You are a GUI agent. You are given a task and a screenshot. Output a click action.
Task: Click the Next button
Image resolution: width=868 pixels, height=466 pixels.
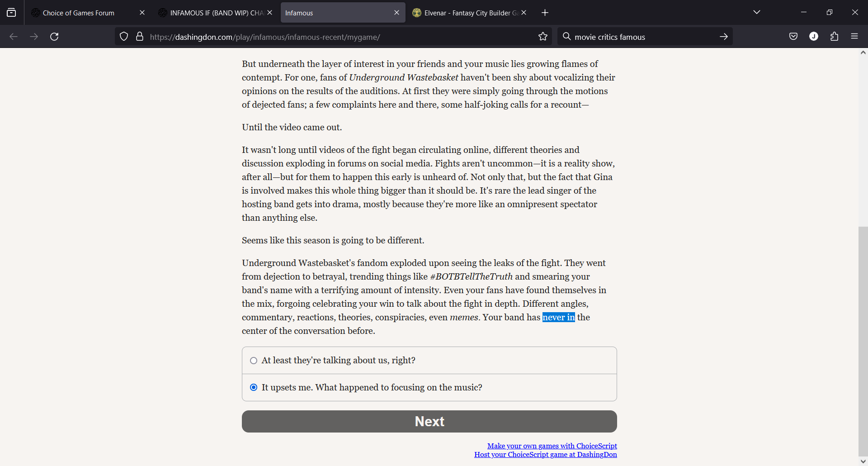(429, 421)
